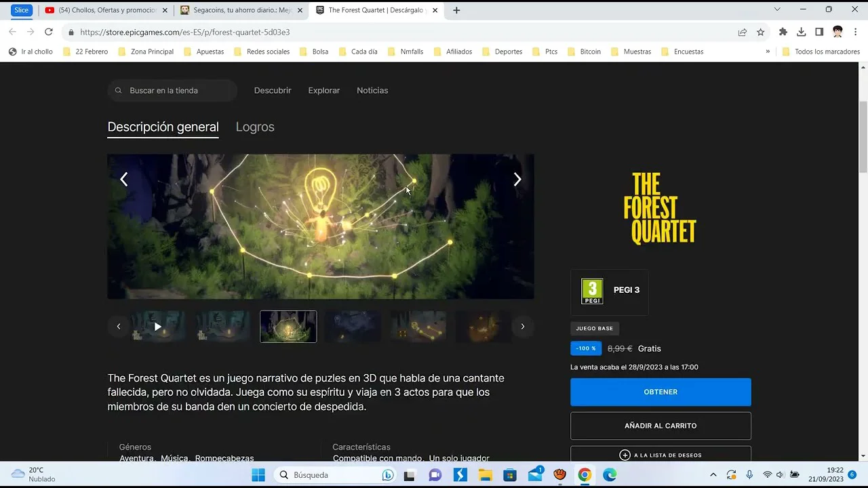The width and height of the screenshot is (868, 488).
Task: Add game to the lista de deseos
Action: (x=660, y=455)
